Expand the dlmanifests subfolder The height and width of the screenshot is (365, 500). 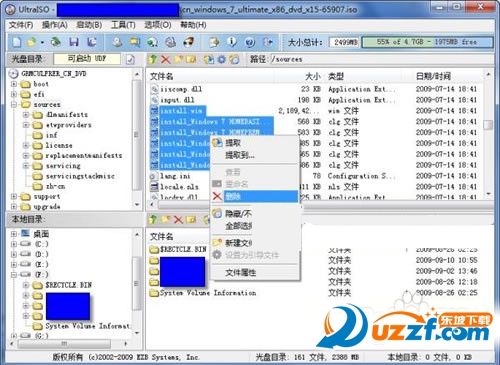click(x=26, y=115)
